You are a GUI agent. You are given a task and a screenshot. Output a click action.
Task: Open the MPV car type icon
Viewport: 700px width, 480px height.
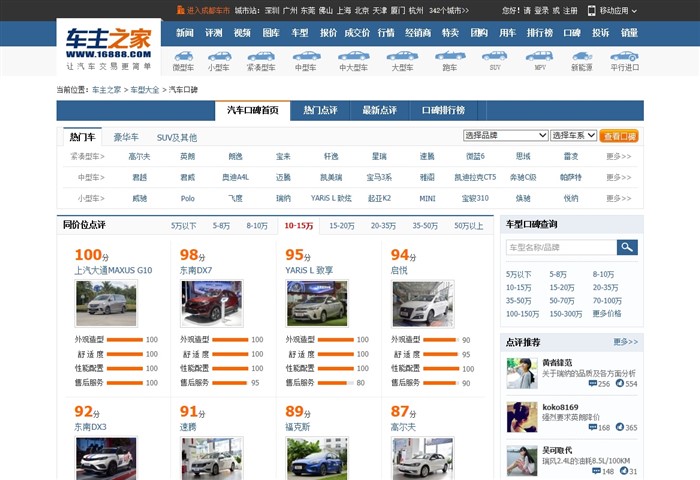(x=539, y=56)
